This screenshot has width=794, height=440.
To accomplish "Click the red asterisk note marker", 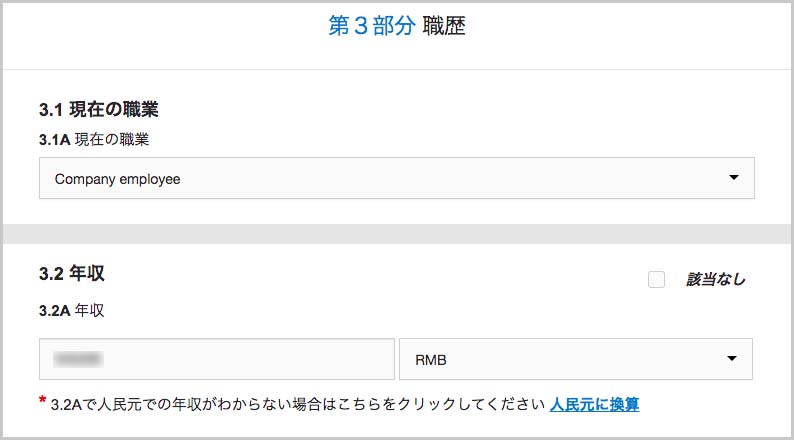I will pos(43,401).
